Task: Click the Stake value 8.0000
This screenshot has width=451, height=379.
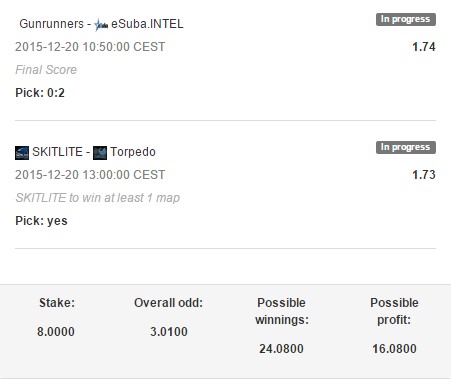Action: point(56,332)
